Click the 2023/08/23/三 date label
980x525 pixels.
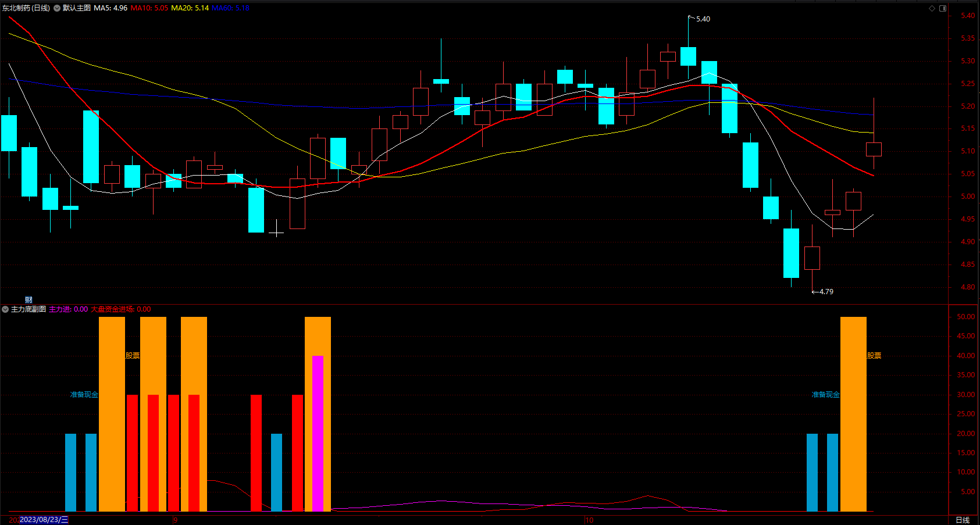point(44,520)
